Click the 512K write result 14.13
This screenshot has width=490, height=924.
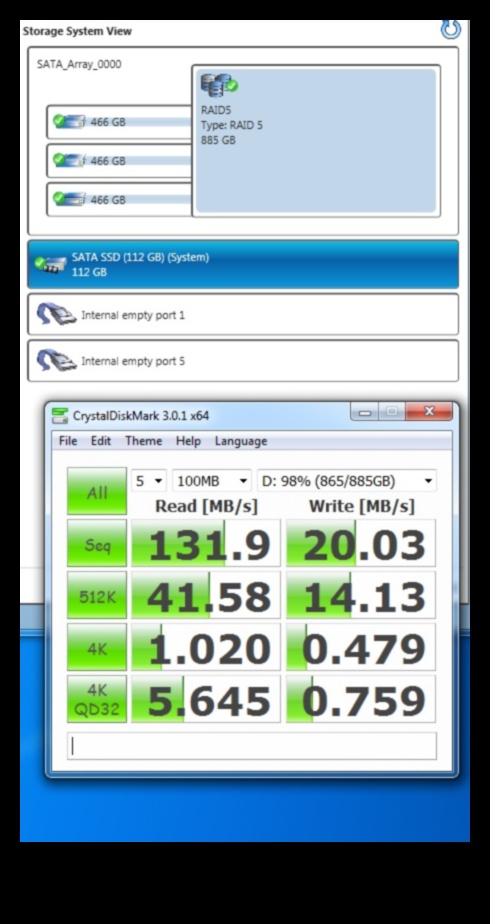(361, 595)
